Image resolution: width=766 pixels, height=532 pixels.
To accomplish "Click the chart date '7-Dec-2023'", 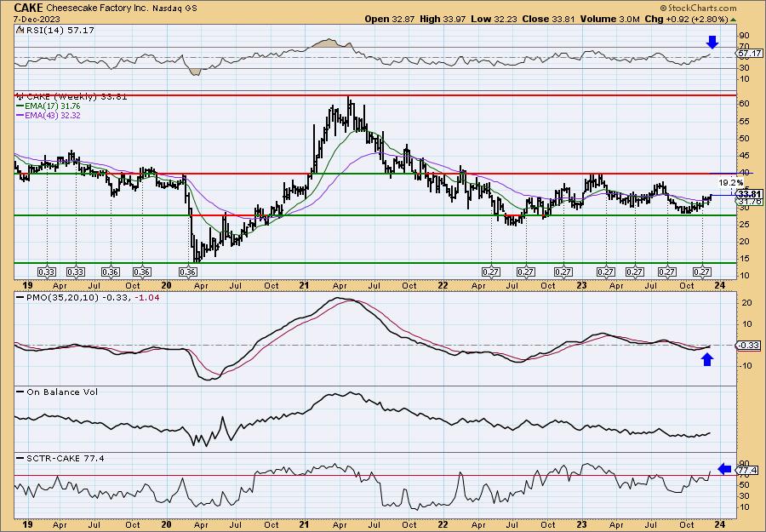I will (x=37, y=19).
